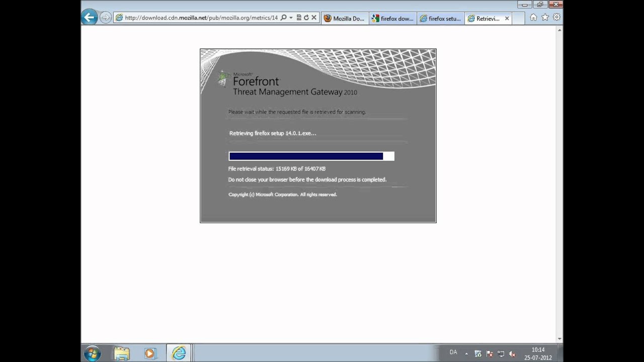The image size is (644, 362).
Task: Click the file retrieval progress bar
Action: [311, 156]
